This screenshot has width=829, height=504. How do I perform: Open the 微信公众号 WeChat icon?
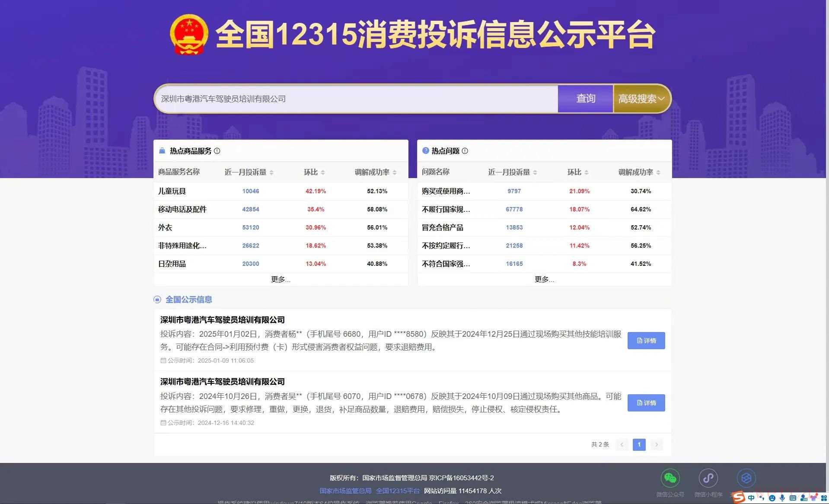pyautogui.click(x=670, y=478)
